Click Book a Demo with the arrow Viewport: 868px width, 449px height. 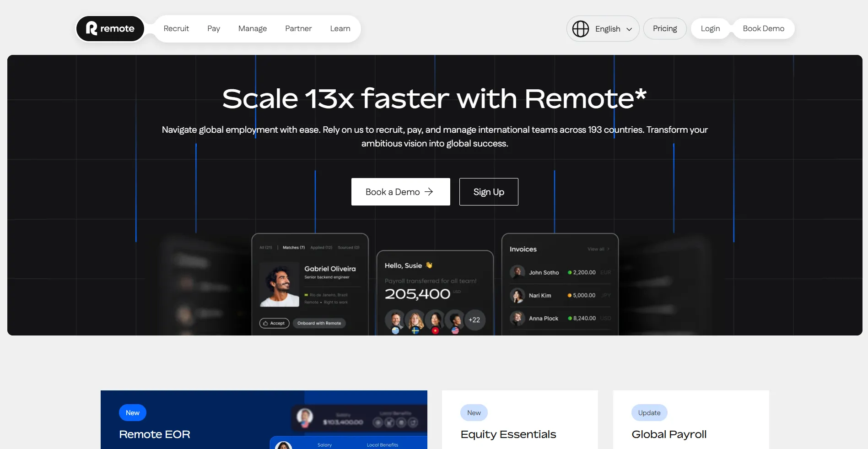coord(400,191)
